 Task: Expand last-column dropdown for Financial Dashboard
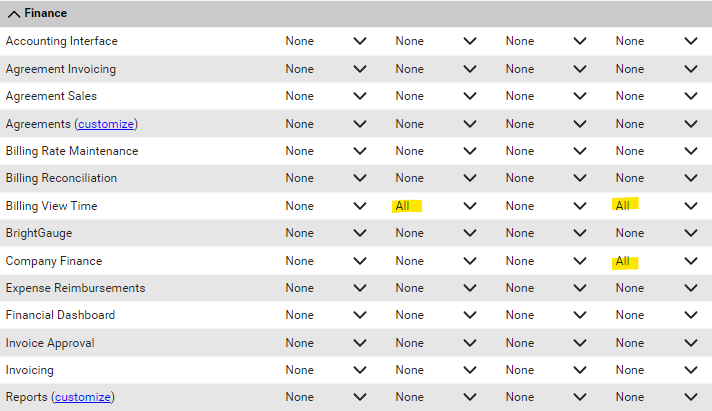point(656,315)
